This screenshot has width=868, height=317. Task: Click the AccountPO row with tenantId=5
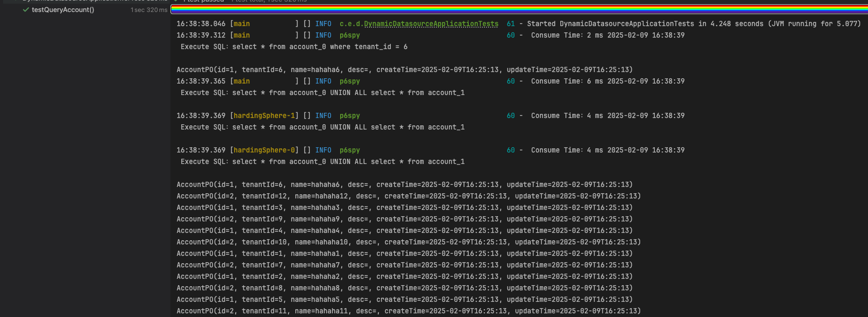pyautogui.click(x=404, y=300)
